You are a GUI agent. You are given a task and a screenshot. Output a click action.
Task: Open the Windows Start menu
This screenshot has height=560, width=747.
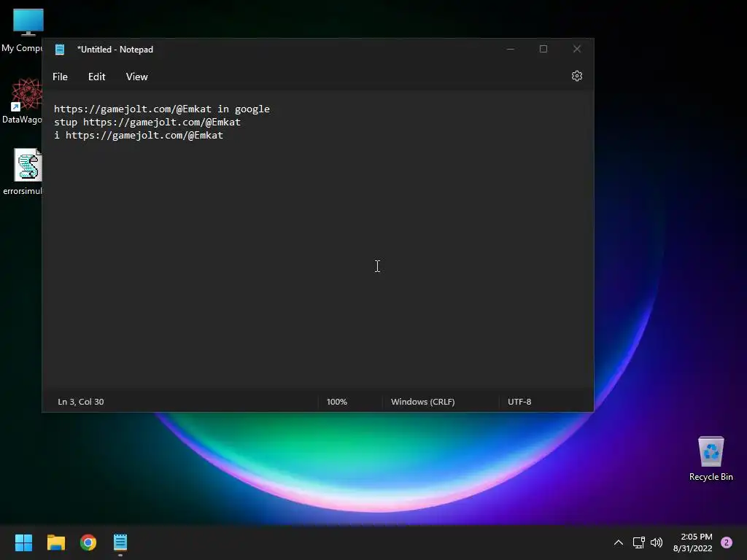coord(23,542)
